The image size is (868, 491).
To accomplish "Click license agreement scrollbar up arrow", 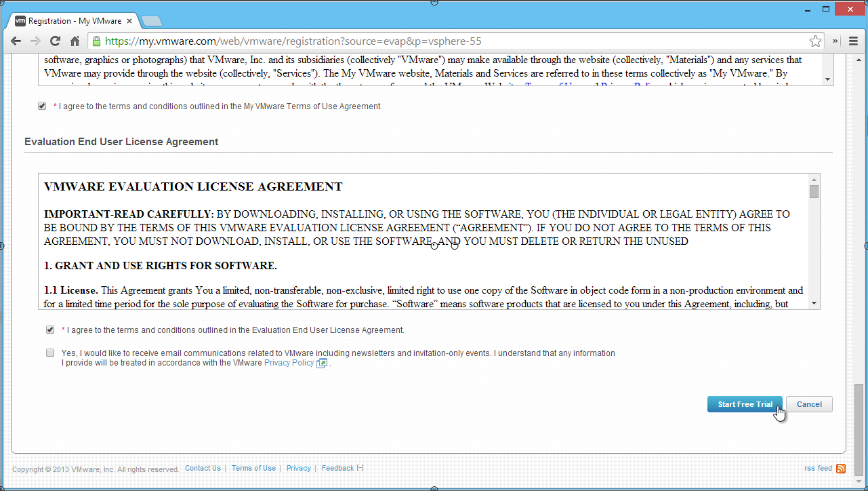I will point(814,179).
